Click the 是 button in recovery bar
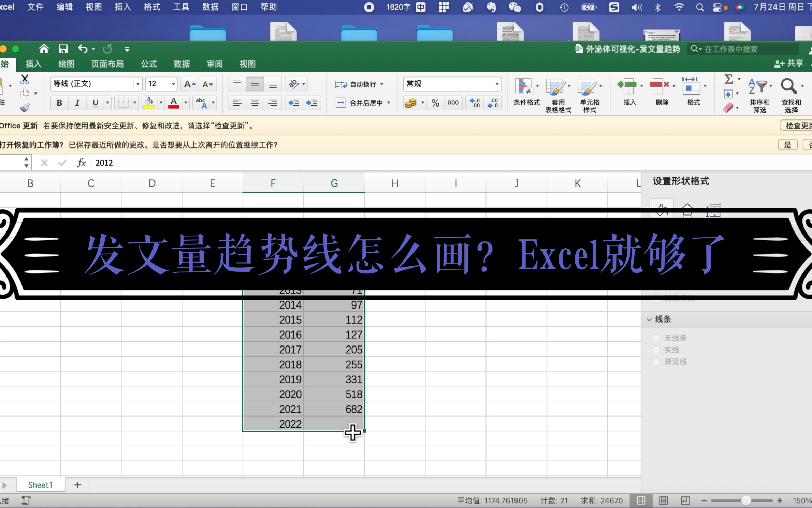The image size is (812, 508). [x=787, y=145]
